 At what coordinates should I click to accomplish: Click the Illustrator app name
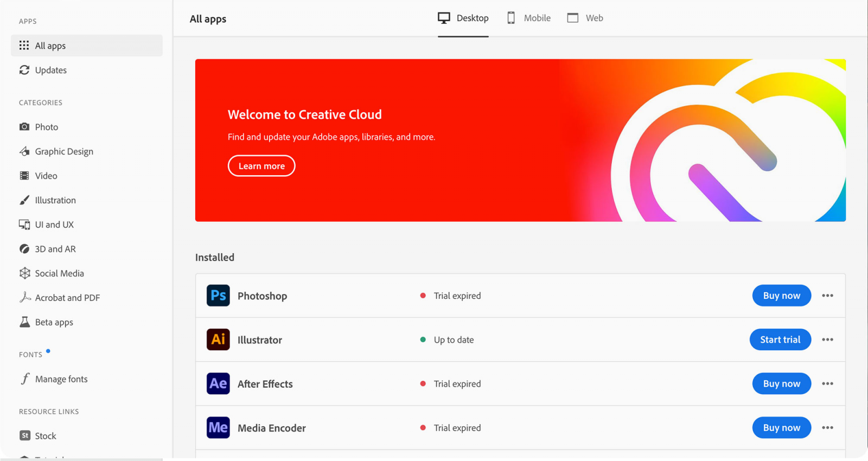coord(260,340)
